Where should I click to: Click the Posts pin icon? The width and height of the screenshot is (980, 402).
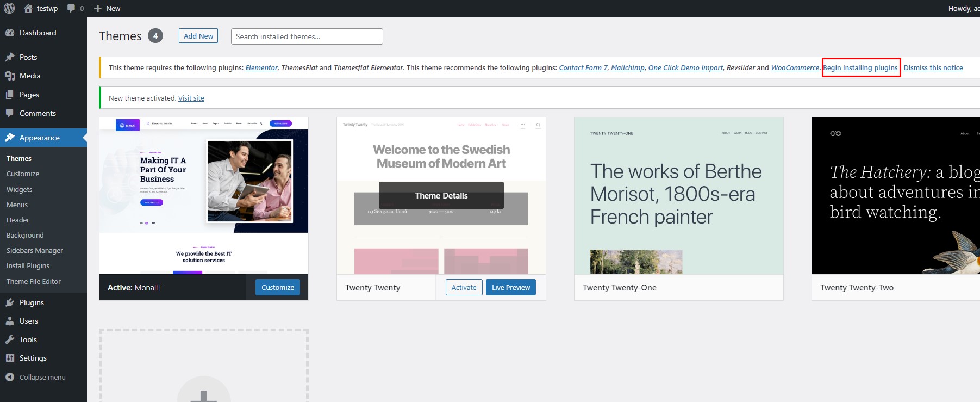point(10,57)
